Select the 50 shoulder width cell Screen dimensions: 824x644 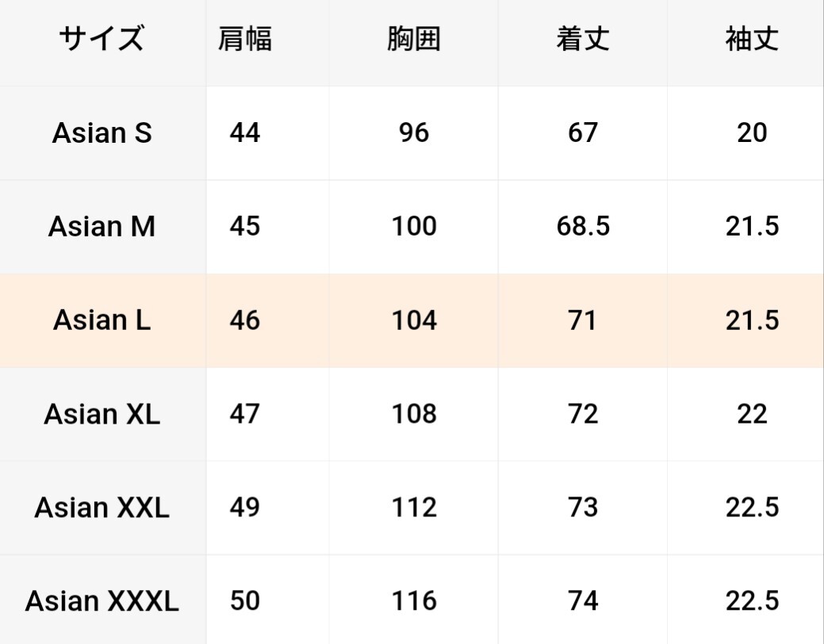244,601
